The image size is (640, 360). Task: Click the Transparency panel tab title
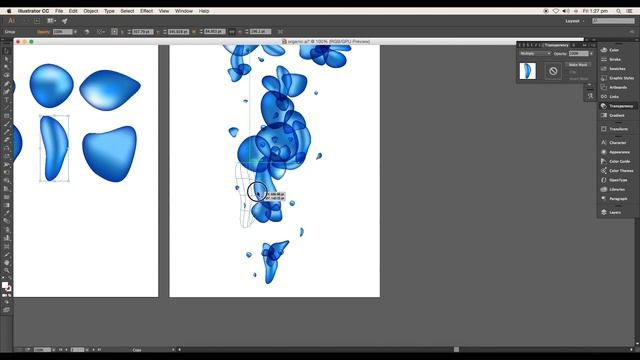[x=556, y=45]
